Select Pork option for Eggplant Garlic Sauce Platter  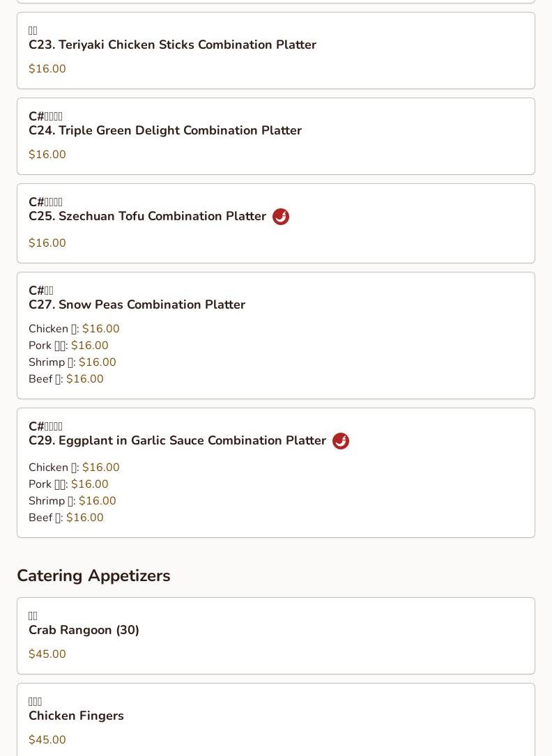(x=68, y=484)
